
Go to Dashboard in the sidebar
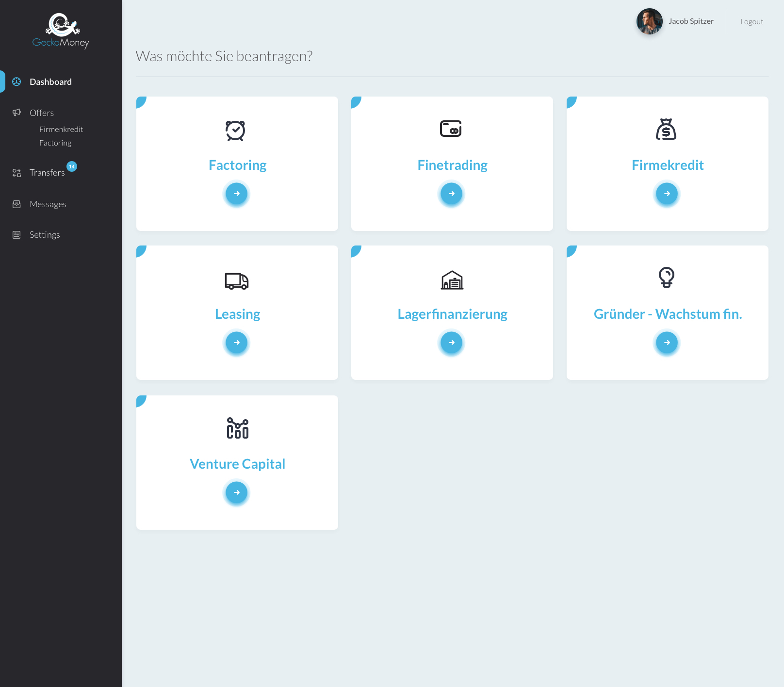[50, 82]
